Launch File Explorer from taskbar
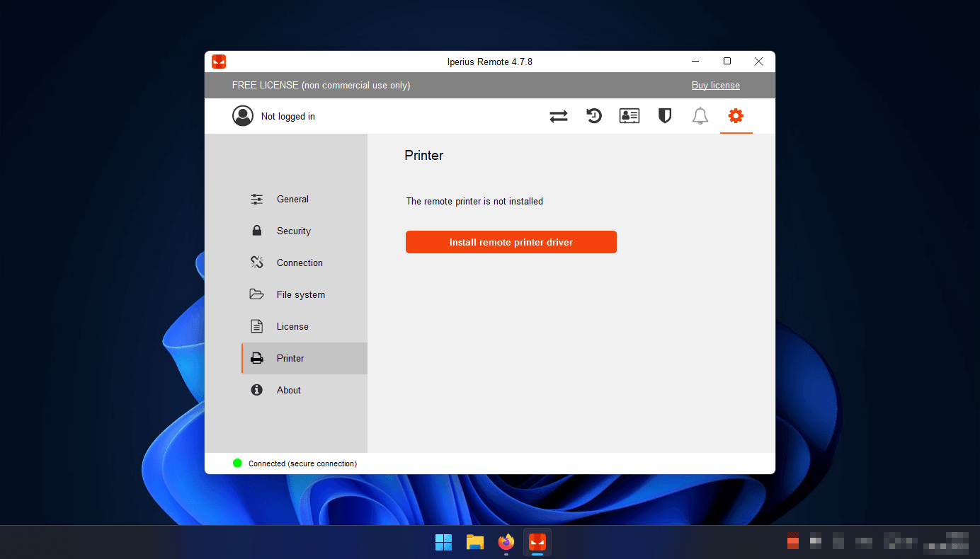This screenshot has width=980, height=559. [x=475, y=543]
